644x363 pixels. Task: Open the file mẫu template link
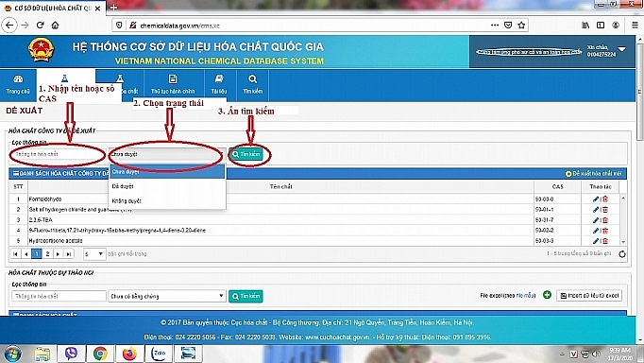(526, 296)
